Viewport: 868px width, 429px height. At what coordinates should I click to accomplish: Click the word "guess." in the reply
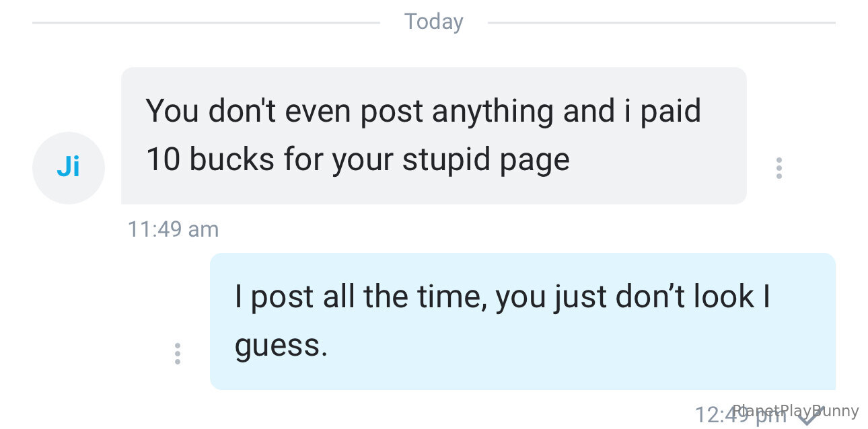click(281, 346)
